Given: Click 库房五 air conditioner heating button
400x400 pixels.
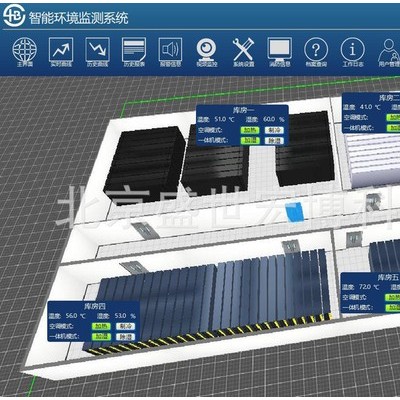Looking at the screenshot, I should pyautogui.click(x=393, y=297).
